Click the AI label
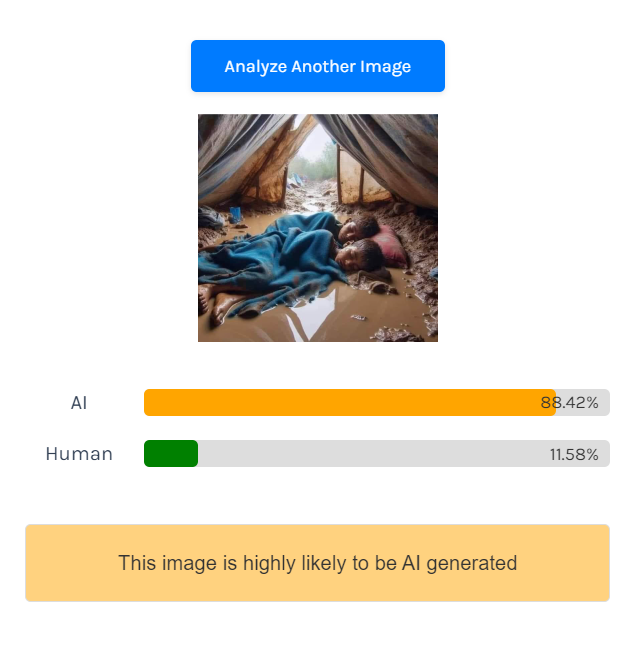 point(79,403)
